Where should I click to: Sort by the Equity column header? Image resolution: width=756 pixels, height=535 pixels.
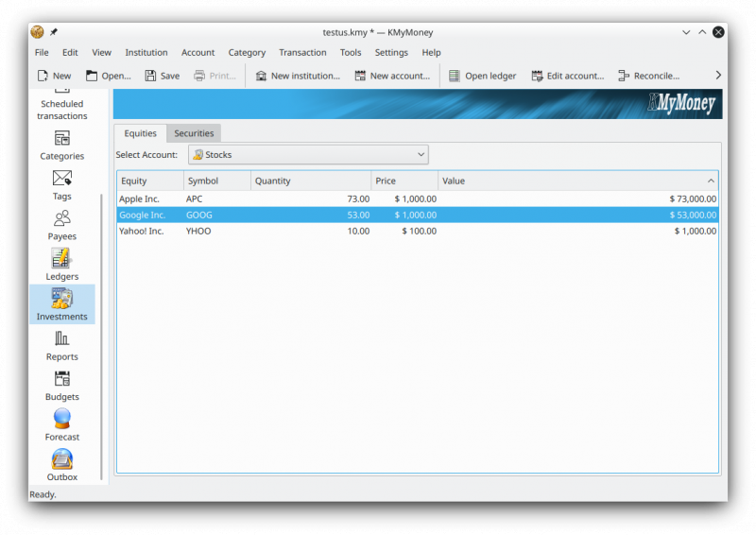[x=150, y=181]
